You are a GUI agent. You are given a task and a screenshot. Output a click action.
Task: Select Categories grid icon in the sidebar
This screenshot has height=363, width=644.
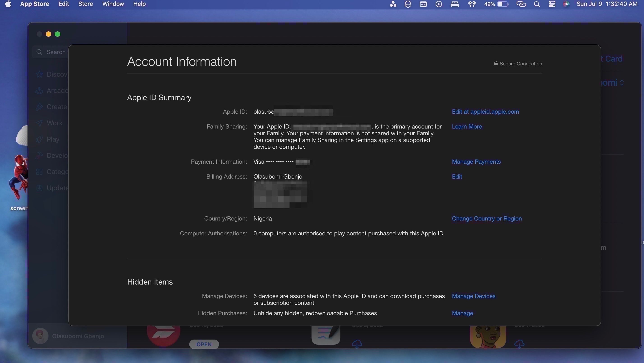39,172
